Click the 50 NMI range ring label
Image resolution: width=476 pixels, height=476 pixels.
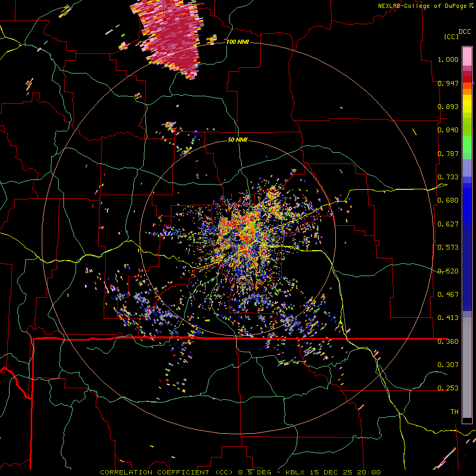[x=237, y=140]
